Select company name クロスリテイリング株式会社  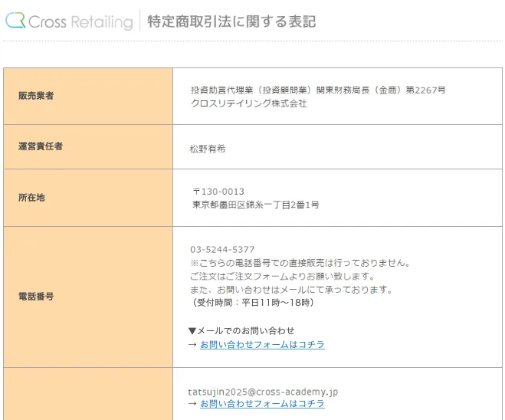tap(248, 103)
